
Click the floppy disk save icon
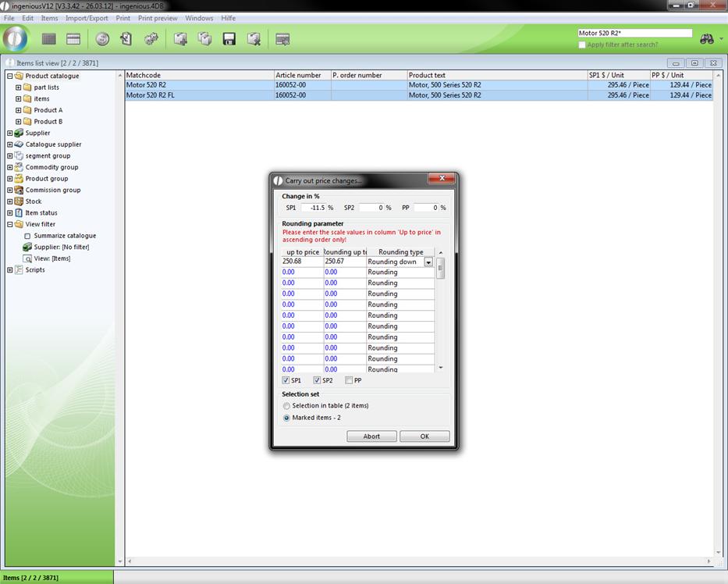tap(229, 38)
